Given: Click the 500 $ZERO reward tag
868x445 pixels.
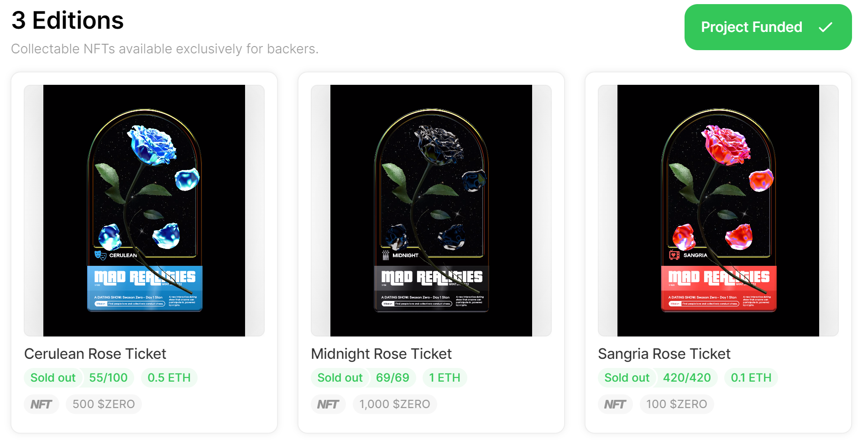Looking at the screenshot, I should pyautogui.click(x=104, y=404).
